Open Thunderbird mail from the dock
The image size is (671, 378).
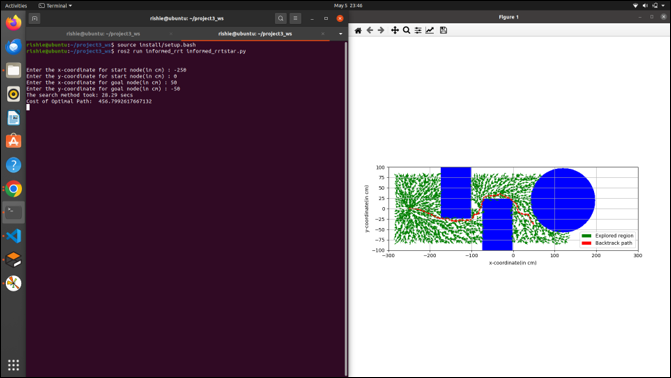[14, 46]
